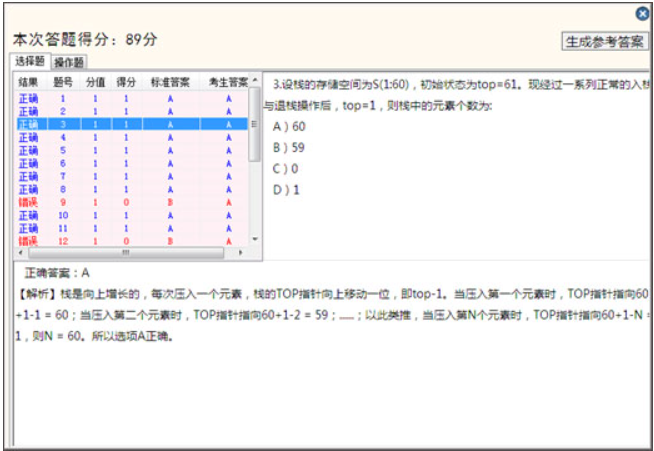The width and height of the screenshot is (654, 451).
Task: Click the 得分 column header
Action: (x=126, y=82)
